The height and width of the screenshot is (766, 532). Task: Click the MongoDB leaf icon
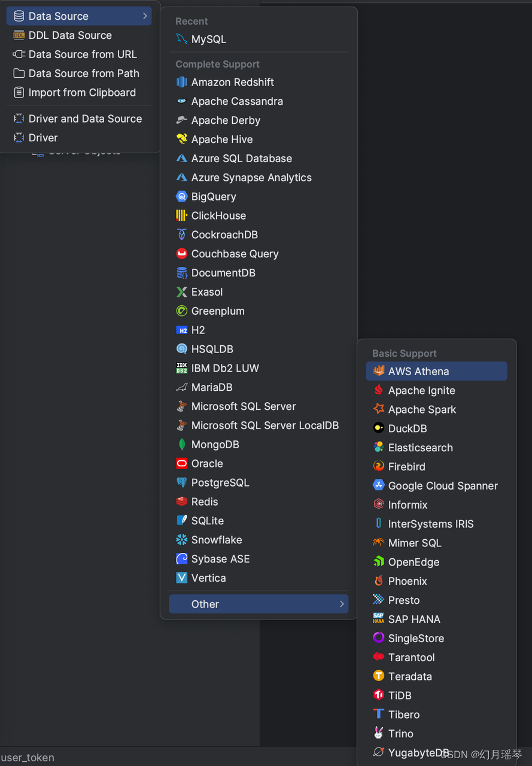(182, 445)
